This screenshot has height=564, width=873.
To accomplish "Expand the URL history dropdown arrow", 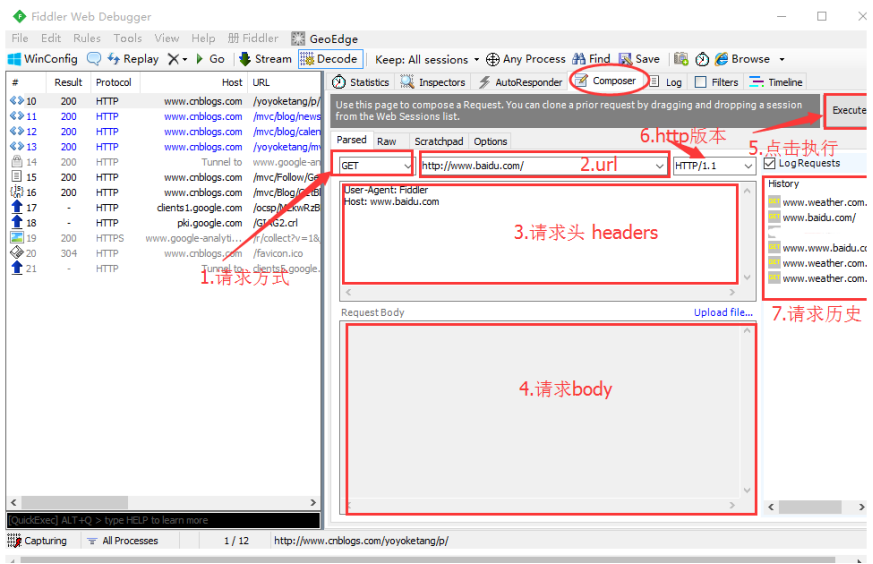I will pyautogui.click(x=659, y=165).
